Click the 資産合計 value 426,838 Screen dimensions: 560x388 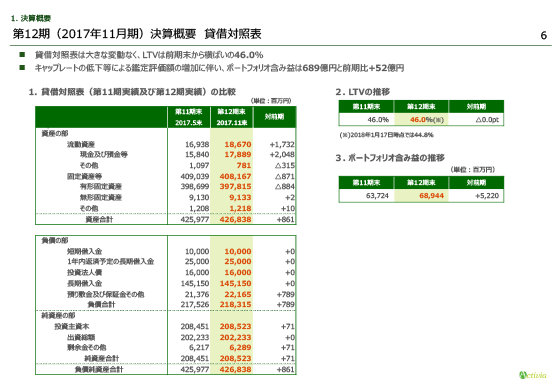tap(235, 219)
